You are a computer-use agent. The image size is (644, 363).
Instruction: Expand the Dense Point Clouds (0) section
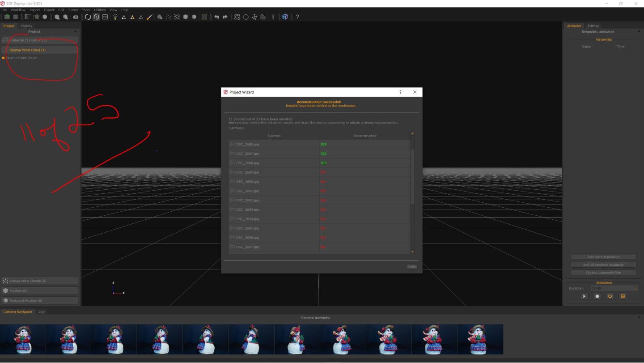coord(40,281)
